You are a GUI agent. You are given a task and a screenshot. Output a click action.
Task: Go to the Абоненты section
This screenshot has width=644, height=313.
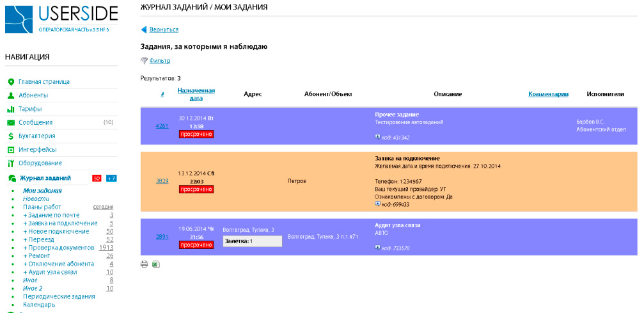pyautogui.click(x=33, y=95)
